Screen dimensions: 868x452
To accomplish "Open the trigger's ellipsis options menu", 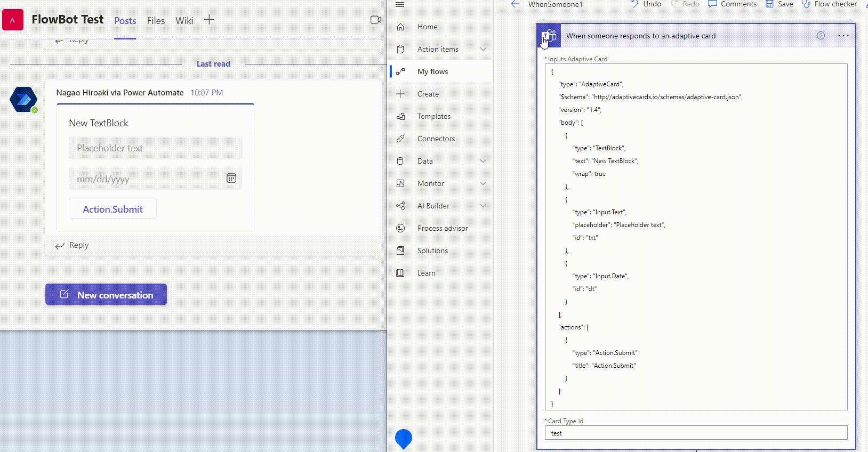I will tap(843, 36).
